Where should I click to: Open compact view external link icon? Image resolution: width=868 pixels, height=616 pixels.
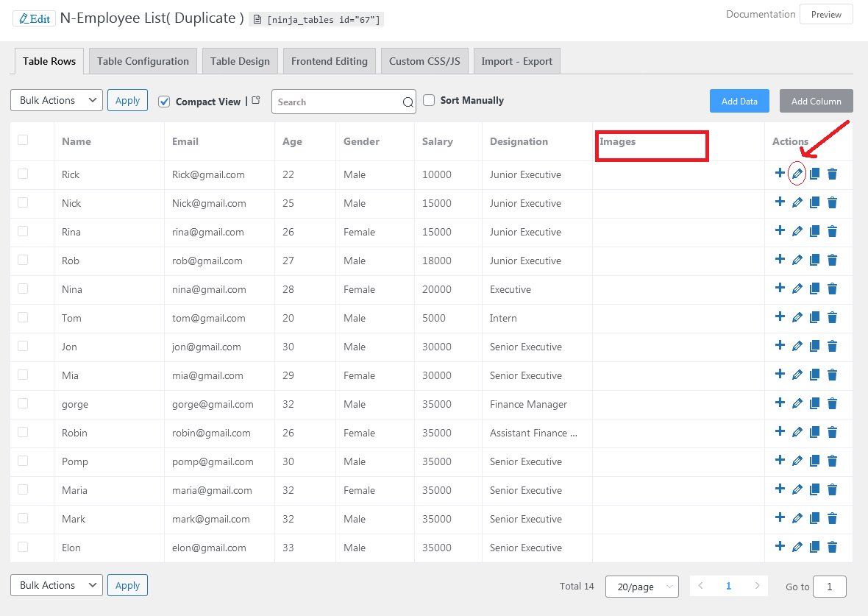coord(256,101)
